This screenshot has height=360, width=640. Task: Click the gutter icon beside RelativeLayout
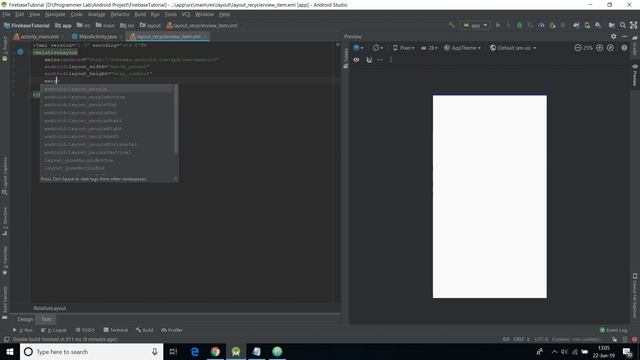(x=20, y=52)
